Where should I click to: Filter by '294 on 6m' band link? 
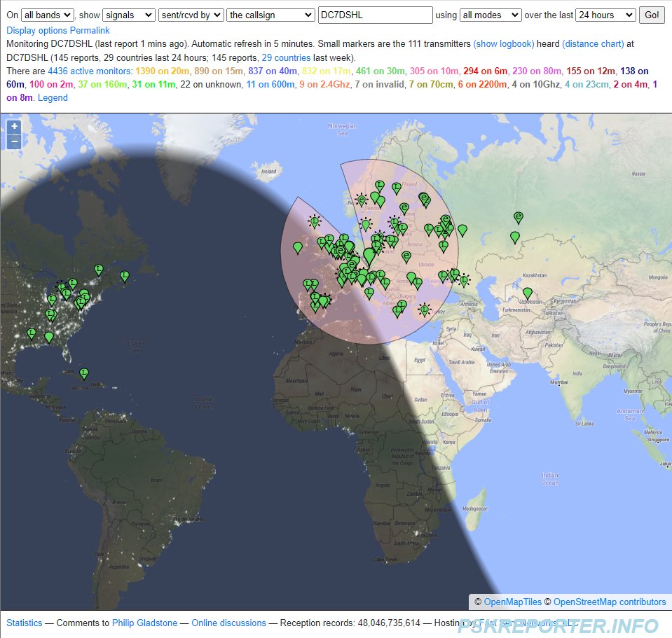coord(485,71)
